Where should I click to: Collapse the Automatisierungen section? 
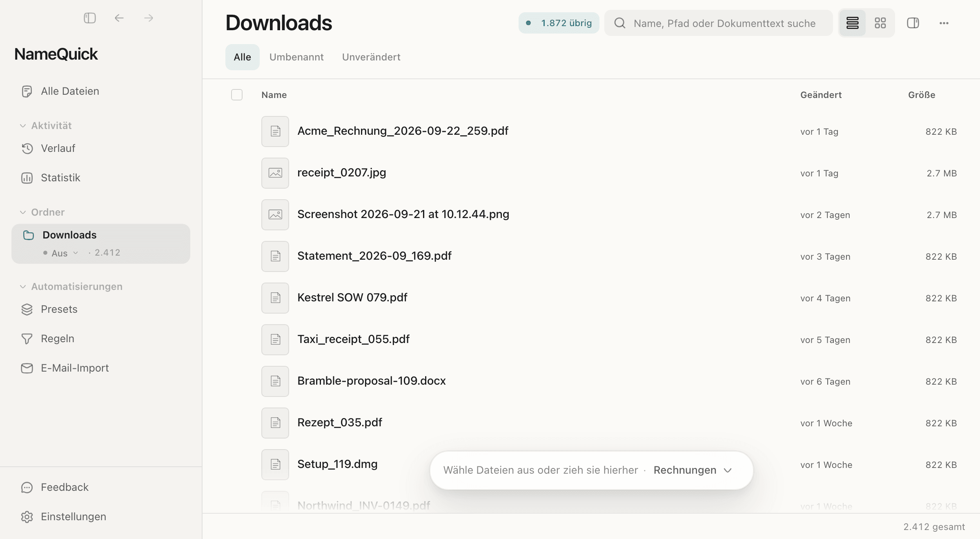coord(71,286)
